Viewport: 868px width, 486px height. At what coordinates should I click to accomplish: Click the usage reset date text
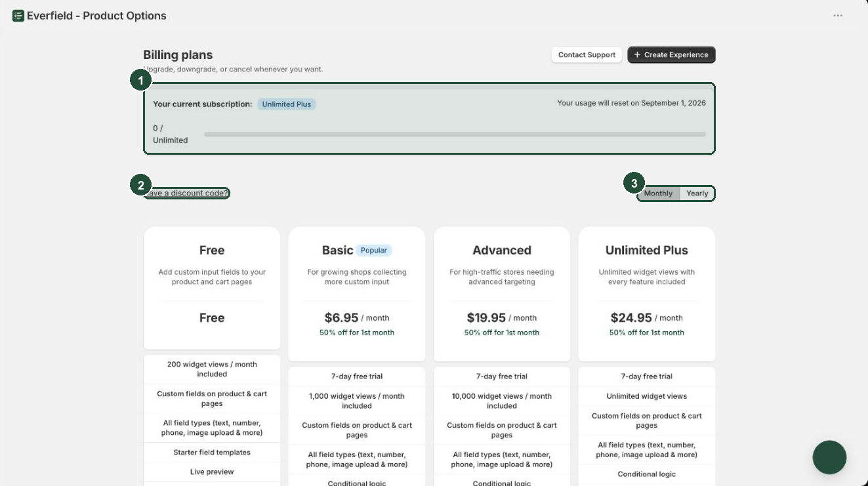(x=632, y=103)
